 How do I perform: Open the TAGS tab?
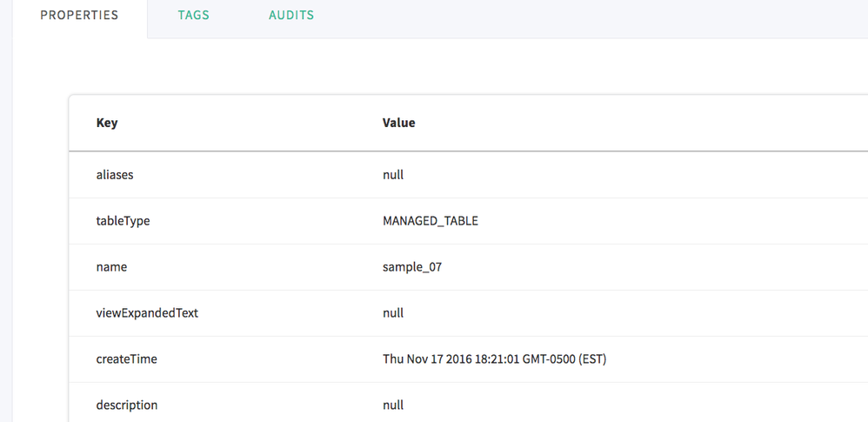193,16
